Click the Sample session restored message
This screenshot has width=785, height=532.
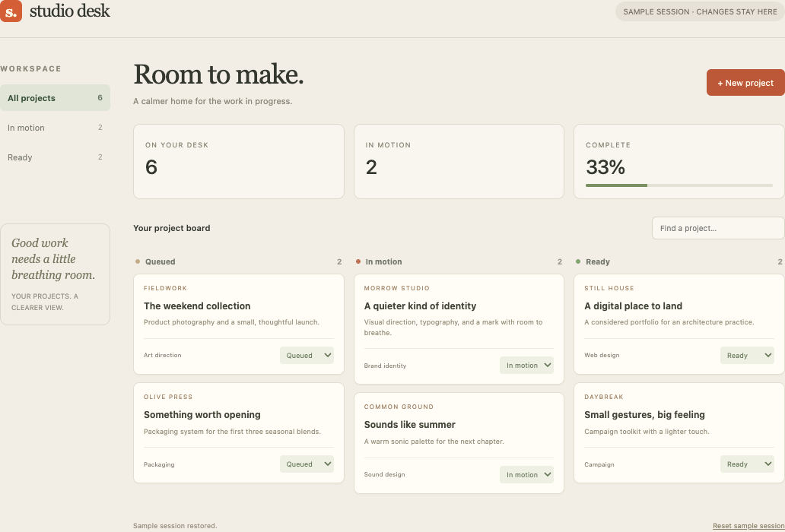(175, 526)
